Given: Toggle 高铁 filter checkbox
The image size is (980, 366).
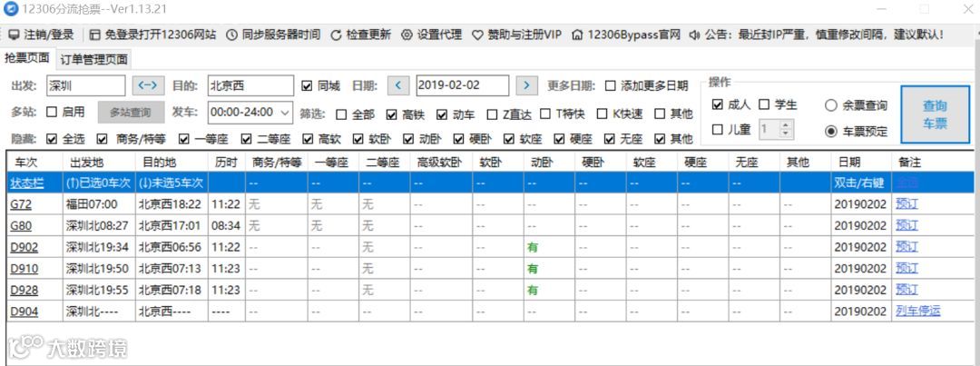Looking at the screenshot, I should click(392, 114).
